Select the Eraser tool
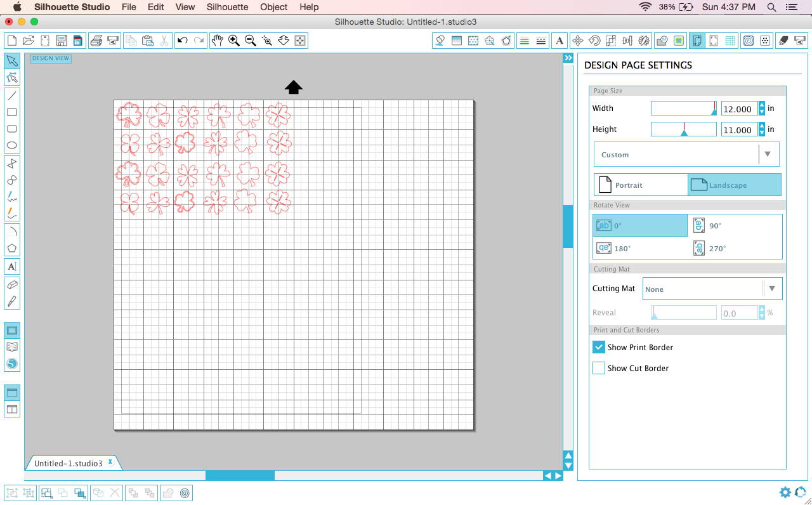This screenshot has width=812, height=505. (12, 285)
